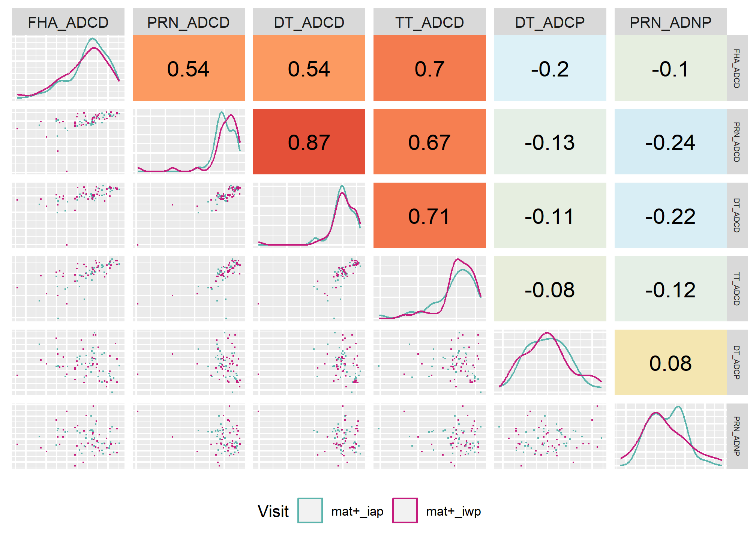The width and height of the screenshot is (756, 540).
Task: Click the yellow 0.08 correlation cell
Action: pyautogui.click(x=670, y=362)
